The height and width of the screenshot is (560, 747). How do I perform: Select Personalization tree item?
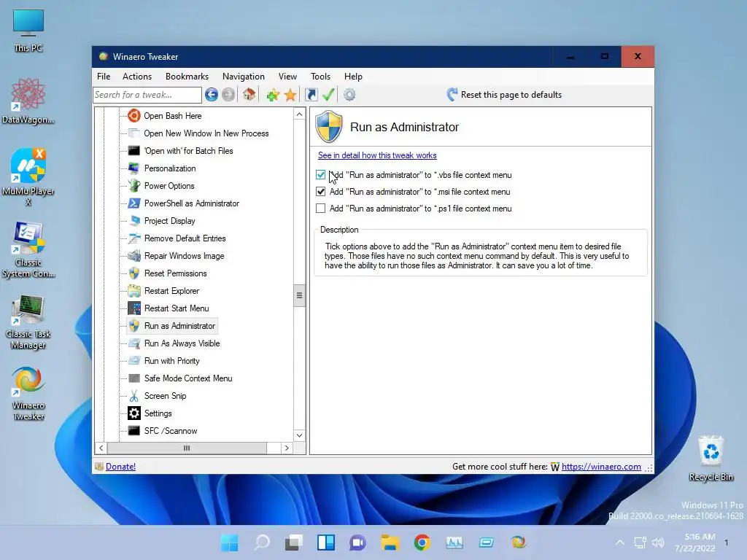170,168
